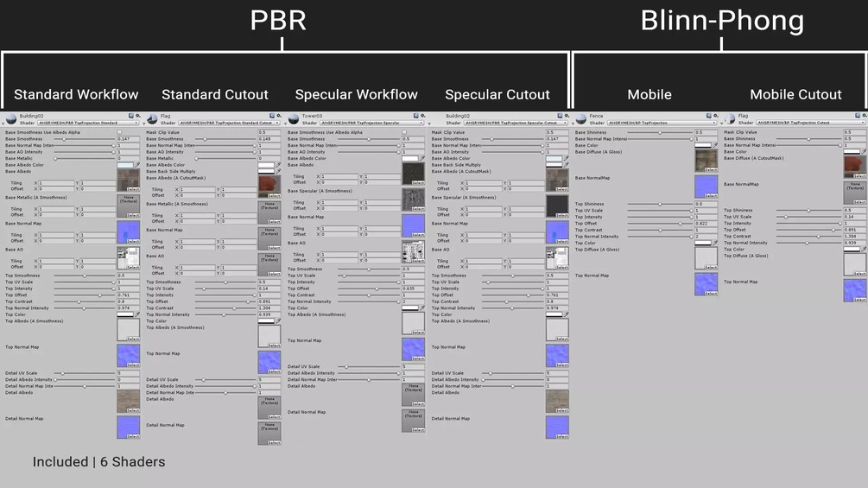Collapse Tower03 material foldout arrow
The height and width of the screenshot is (488, 868).
coord(287,124)
